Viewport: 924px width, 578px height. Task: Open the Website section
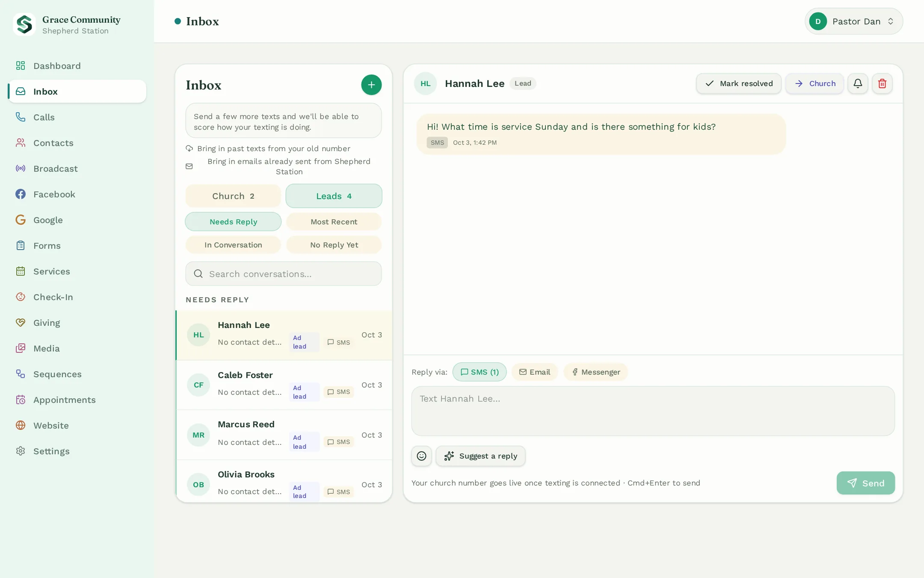point(77,425)
